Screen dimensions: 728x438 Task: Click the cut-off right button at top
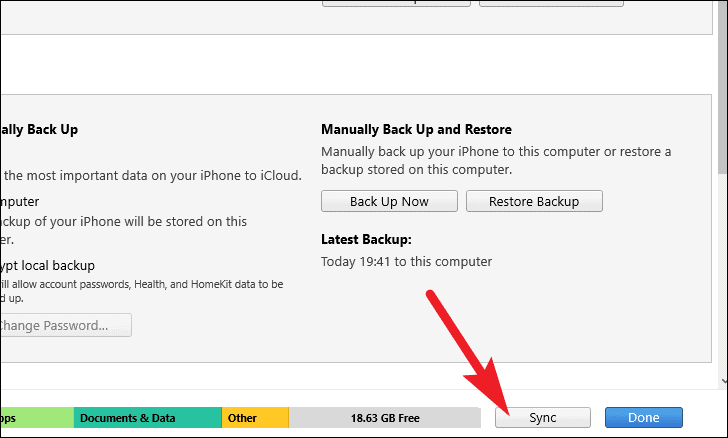pos(551,3)
